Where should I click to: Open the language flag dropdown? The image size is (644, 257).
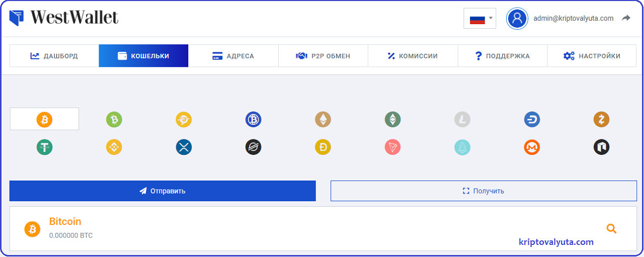(x=480, y=19)
